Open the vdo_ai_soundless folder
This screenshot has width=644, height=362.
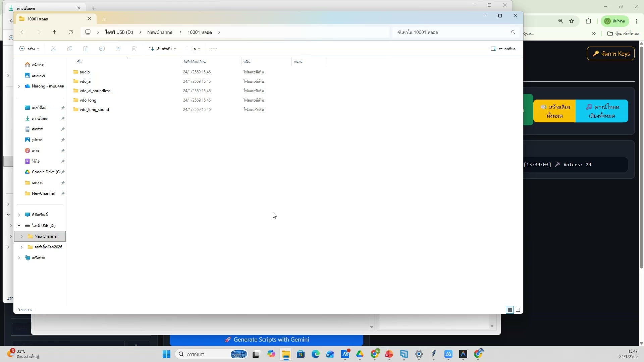(x=95, y=91)
